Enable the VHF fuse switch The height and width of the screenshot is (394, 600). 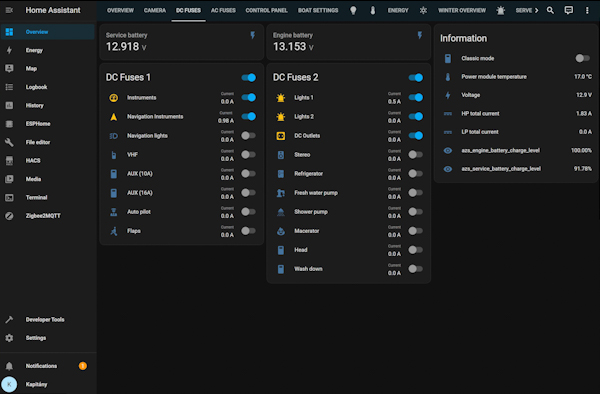[x=249, y=155]
